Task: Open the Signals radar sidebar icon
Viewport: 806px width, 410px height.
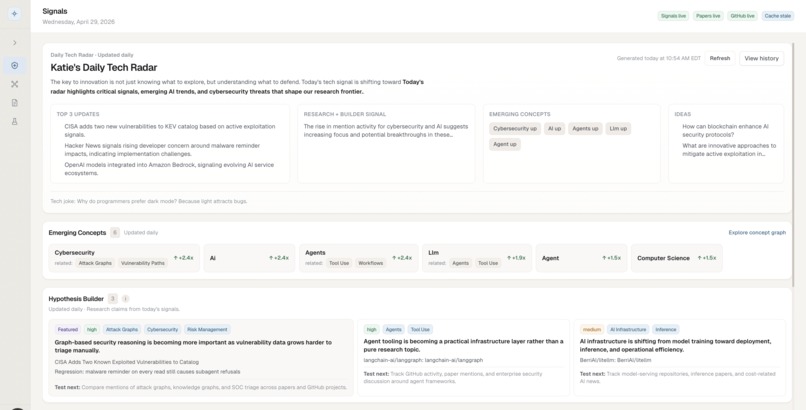Action: pos(14,66)
